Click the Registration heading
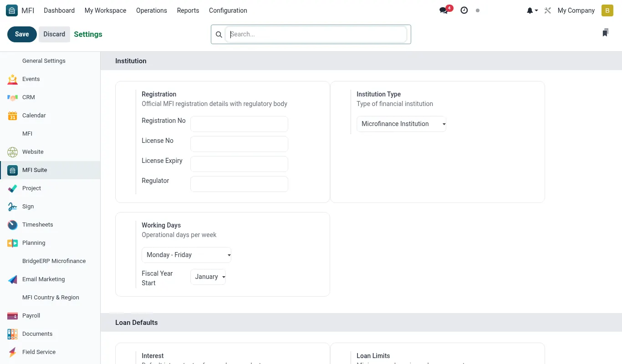Screen dimensions: 622x364 pos(159,94)
